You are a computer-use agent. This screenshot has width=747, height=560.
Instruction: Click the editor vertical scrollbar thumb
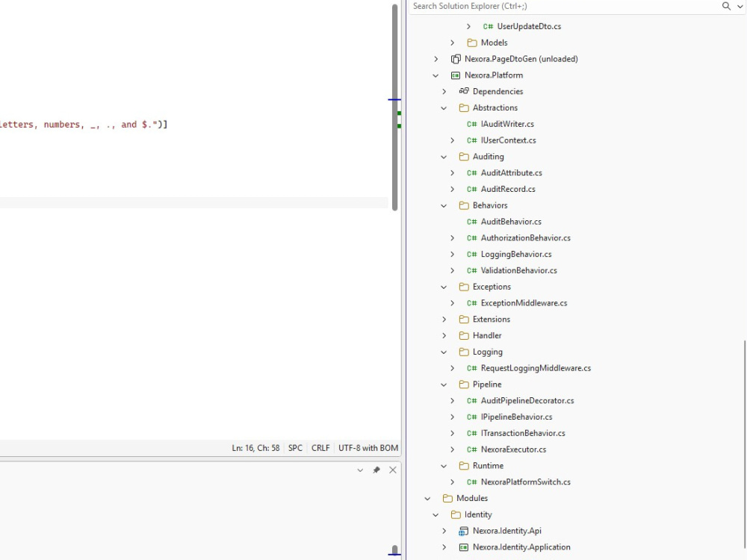[x=394, y=107]
